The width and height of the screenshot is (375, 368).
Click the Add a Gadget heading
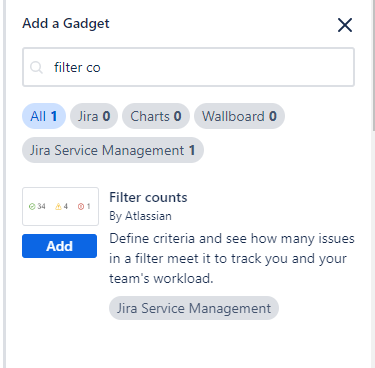click(66, 24)
